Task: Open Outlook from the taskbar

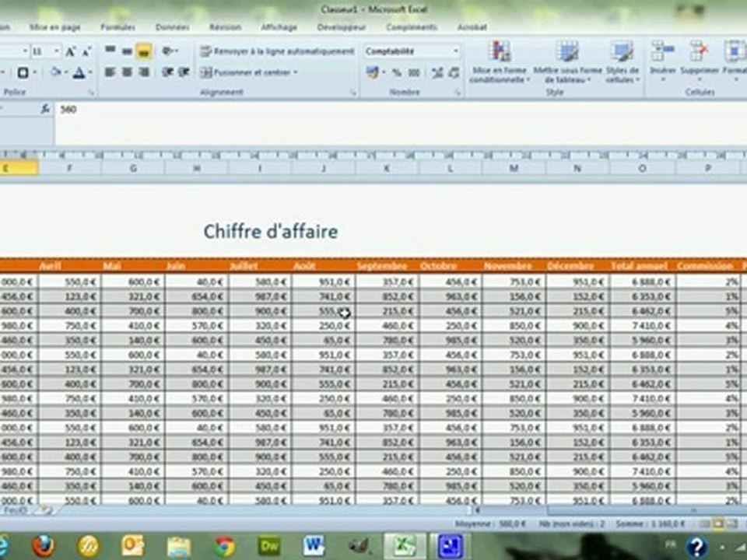Action: tap(133, 546)
